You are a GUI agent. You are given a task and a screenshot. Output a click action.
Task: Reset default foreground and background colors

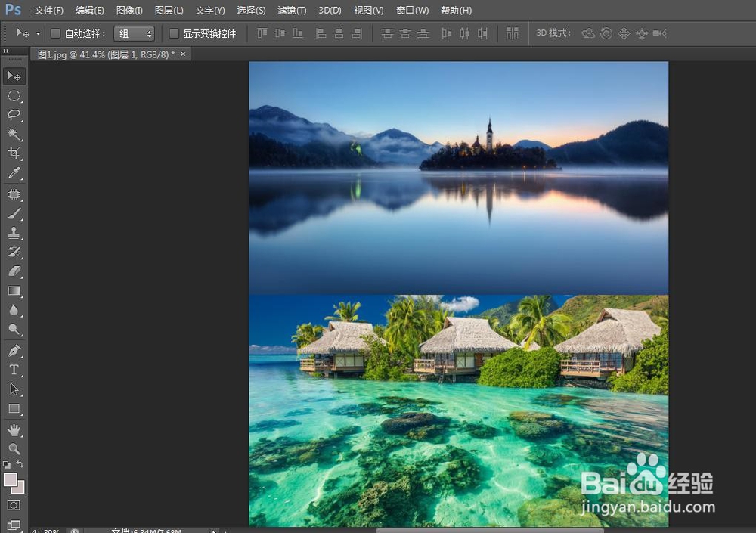(x=7, y=464)
